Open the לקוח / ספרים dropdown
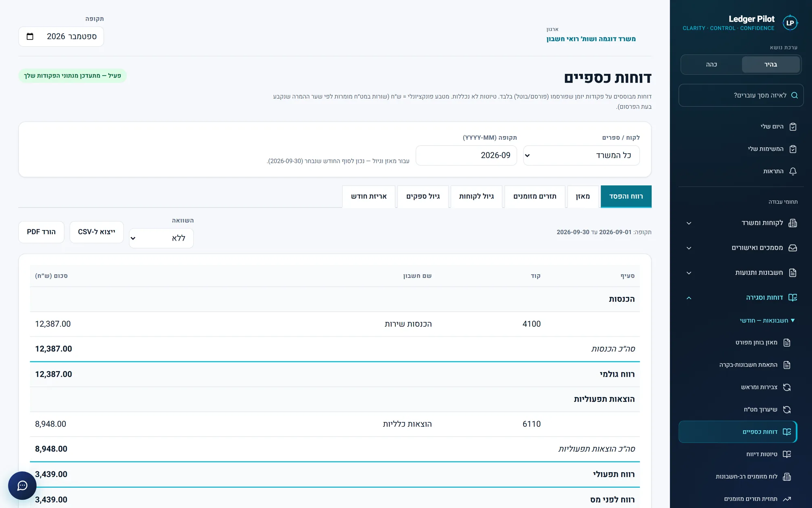Image resolution: width=812 pixels, height=508 pixels. pyautogui.click(x=581, y=156)
